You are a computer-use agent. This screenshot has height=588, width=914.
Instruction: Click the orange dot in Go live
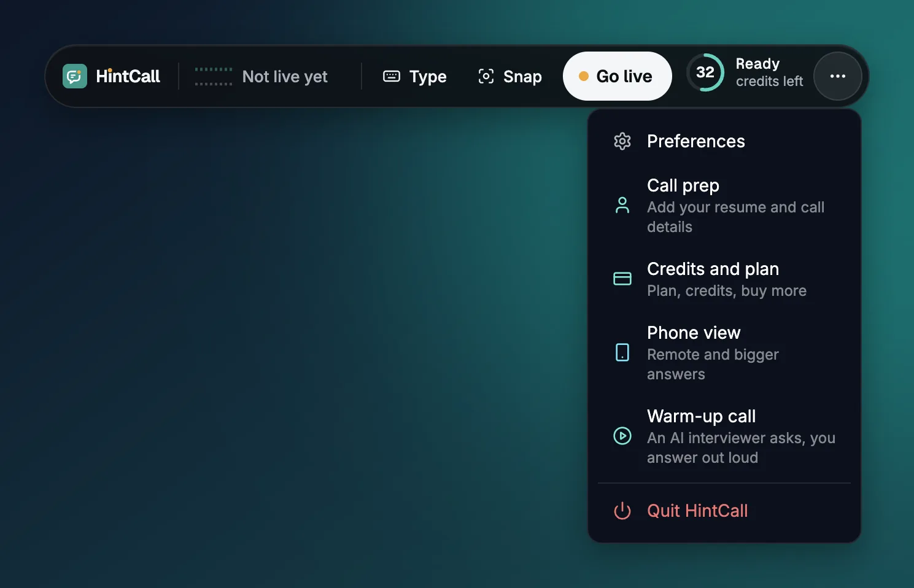pyautogui.click(x=584, y=76)
